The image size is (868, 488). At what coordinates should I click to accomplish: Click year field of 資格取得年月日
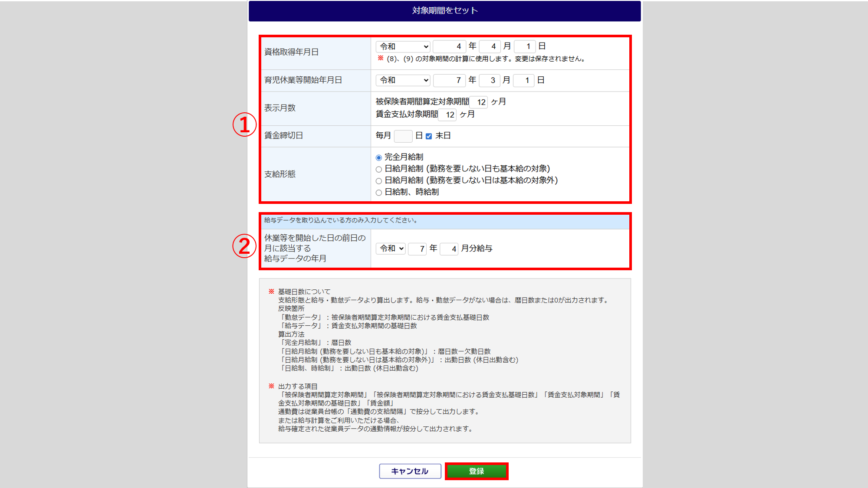tap(449, 46)
